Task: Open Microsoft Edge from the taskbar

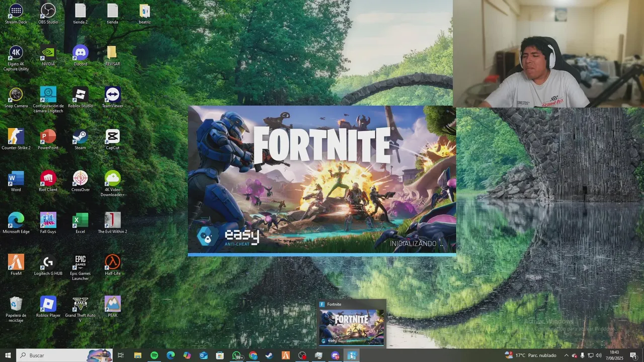Action: [x=171, y=355]
